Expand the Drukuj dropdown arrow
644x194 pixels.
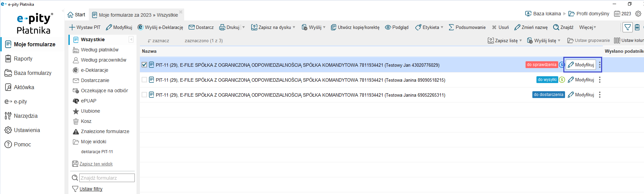[243, 27]
